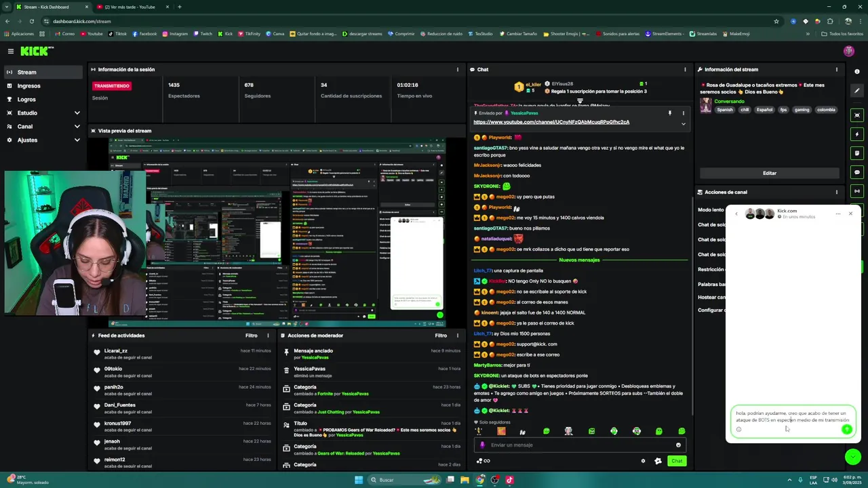The image size is (868, 488).
Task: Expand the Estudio sidebar section
Action: 43,113
